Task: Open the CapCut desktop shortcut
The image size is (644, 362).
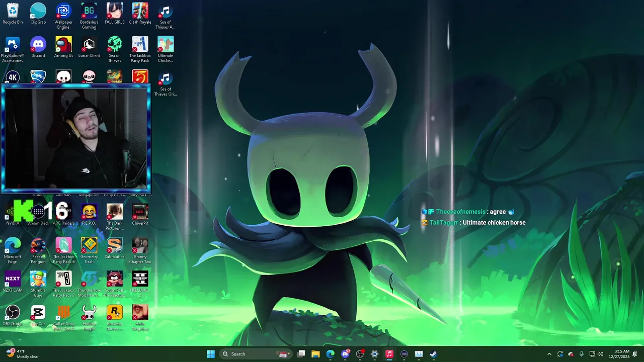Action: coord(38,316)
